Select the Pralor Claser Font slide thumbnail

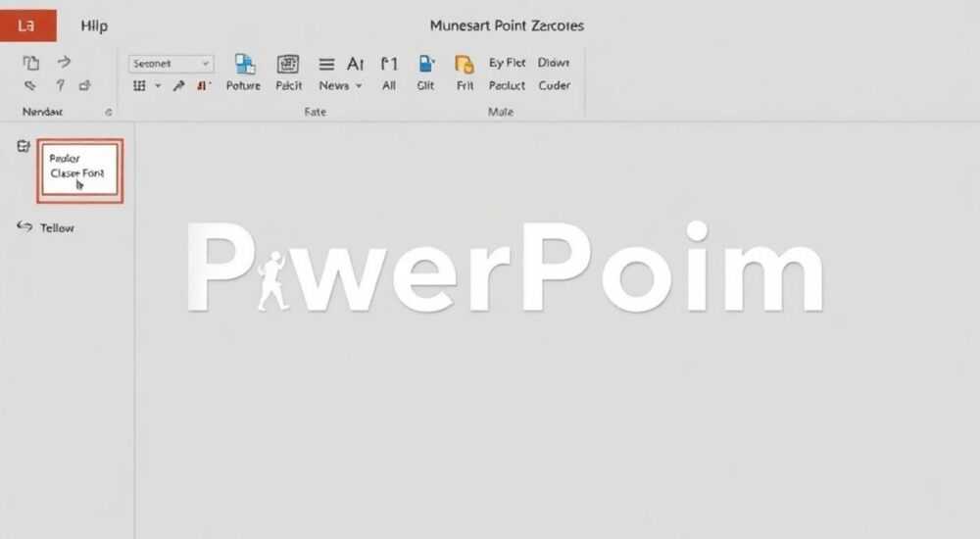[x=80, y=171]
